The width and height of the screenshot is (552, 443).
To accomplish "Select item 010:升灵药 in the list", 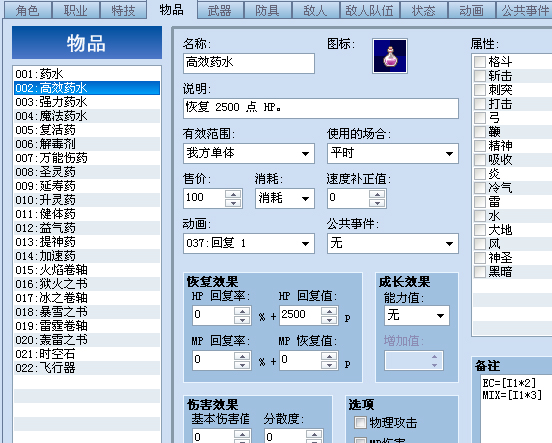I will pyautogui.click(x=87, y=200).
